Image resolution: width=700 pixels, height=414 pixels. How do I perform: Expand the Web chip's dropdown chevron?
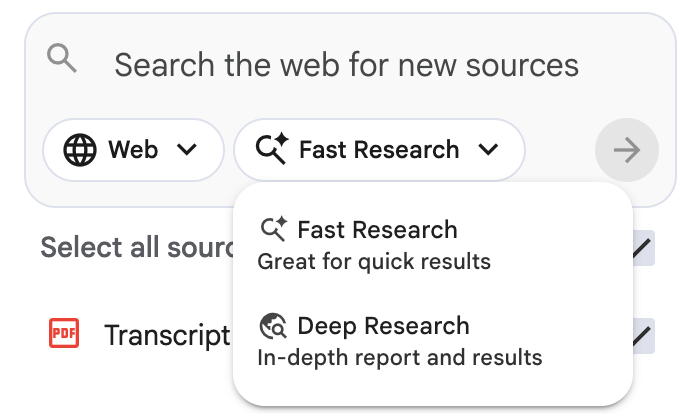tap(186, 150)
